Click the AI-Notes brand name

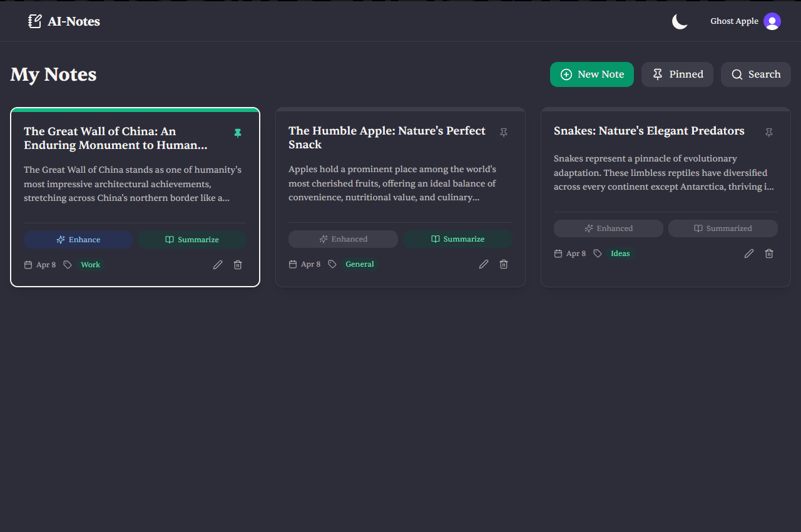(74, 21)
